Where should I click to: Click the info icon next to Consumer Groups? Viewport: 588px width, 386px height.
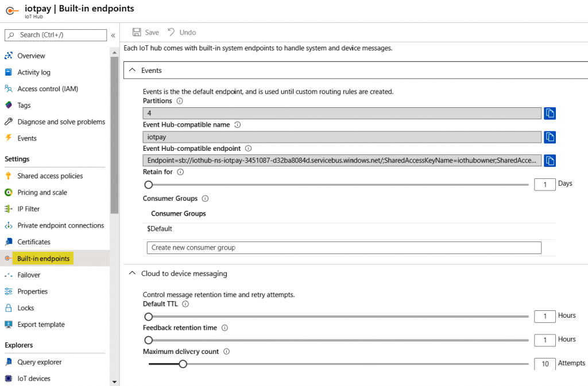point(205,198)
